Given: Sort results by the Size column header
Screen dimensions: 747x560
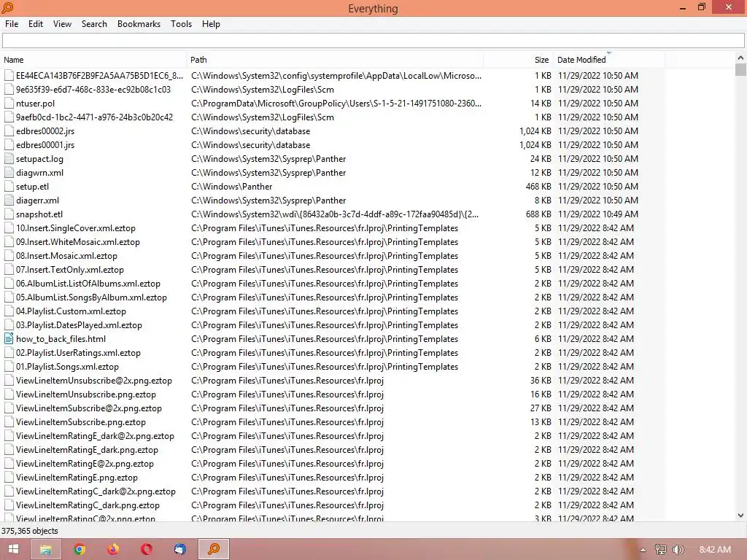Looking at the screenshot, I should [519, 60].
